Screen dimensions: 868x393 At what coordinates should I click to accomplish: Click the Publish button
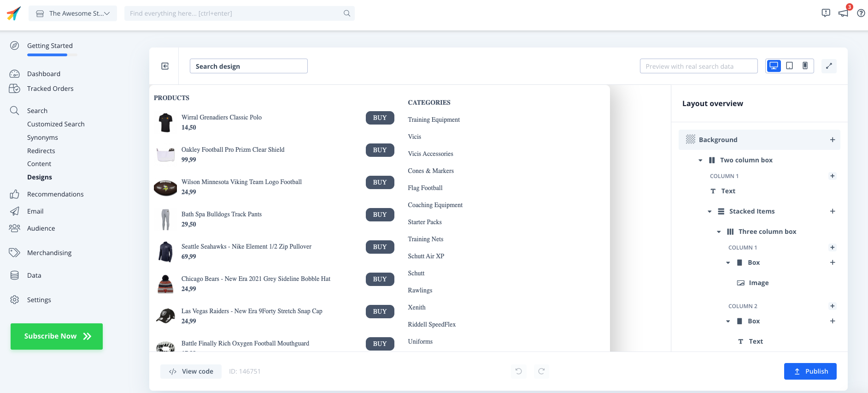(x=810, y=371)
